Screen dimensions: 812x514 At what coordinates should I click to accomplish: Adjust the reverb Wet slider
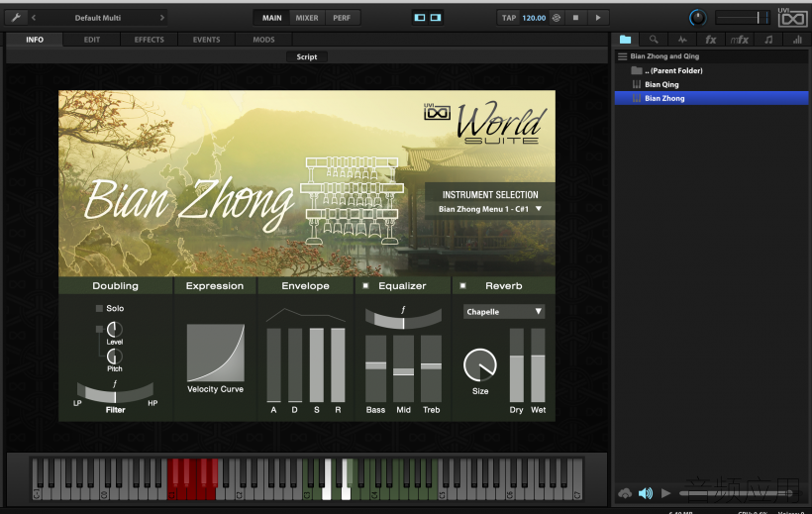[538, 364]
